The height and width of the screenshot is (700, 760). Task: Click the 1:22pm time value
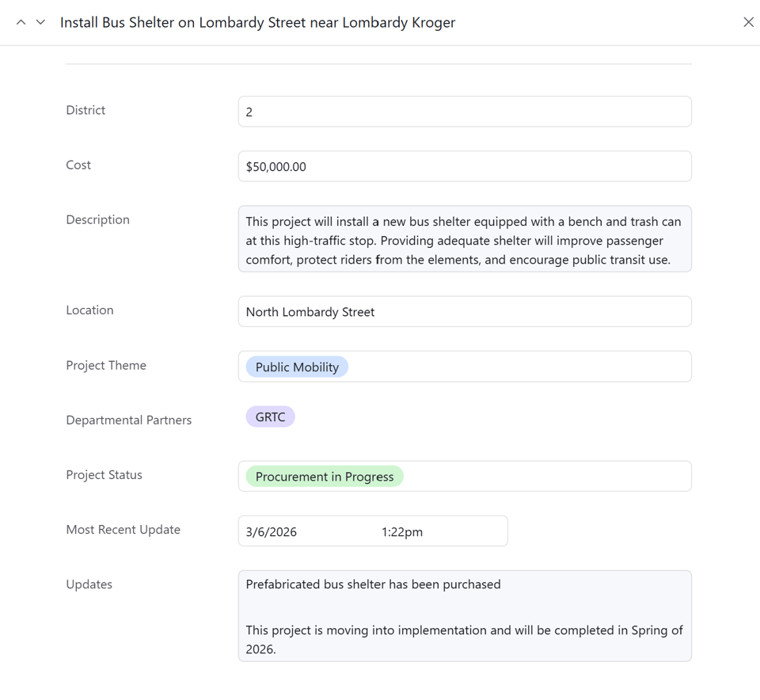tap(403, 531)
